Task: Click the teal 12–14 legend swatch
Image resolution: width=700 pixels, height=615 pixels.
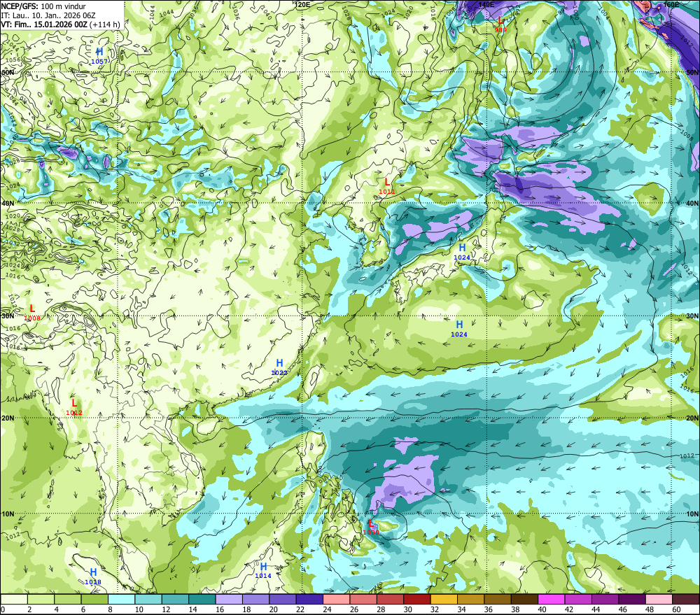Action: pyautogui.click(x=175, y=600)
